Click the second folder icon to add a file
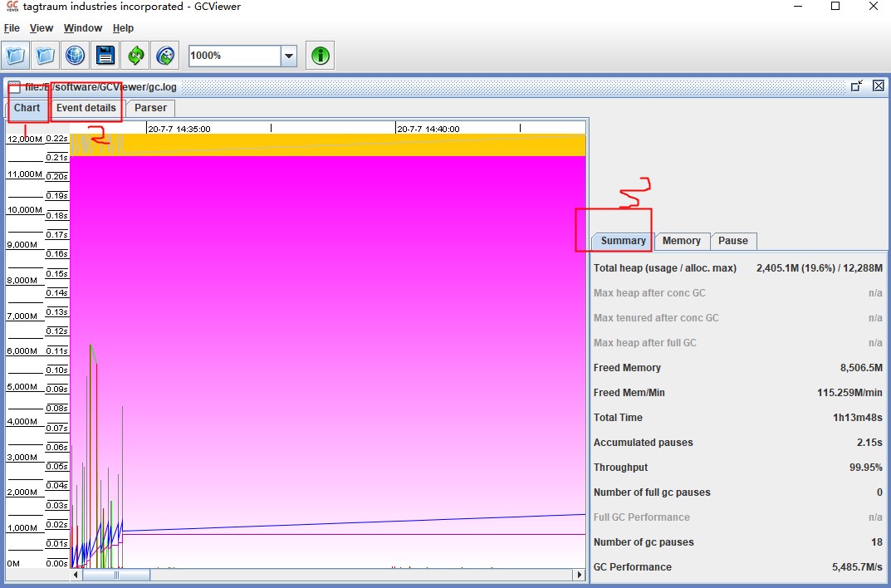This screenshot has height=588, width=891. pos(46,56)
